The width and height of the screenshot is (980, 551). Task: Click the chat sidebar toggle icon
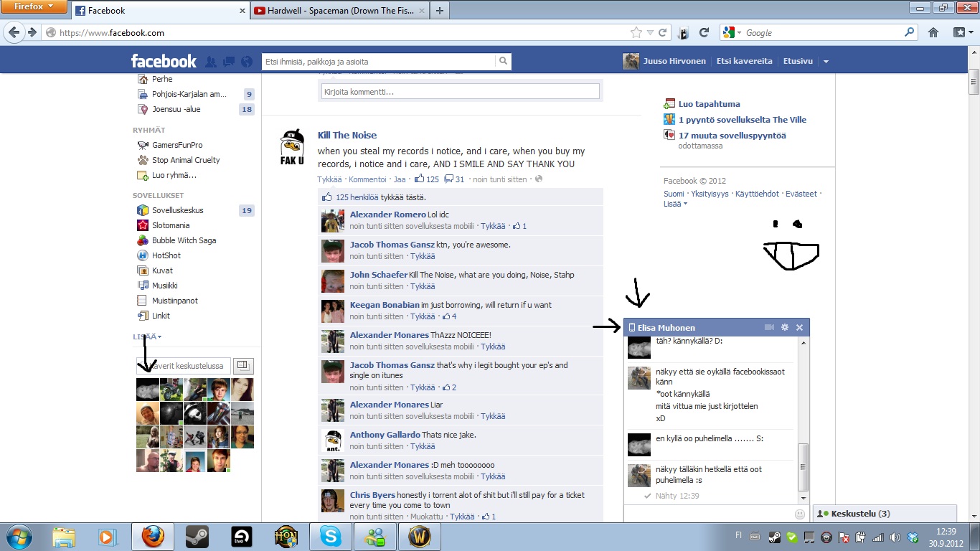point(243,366)
